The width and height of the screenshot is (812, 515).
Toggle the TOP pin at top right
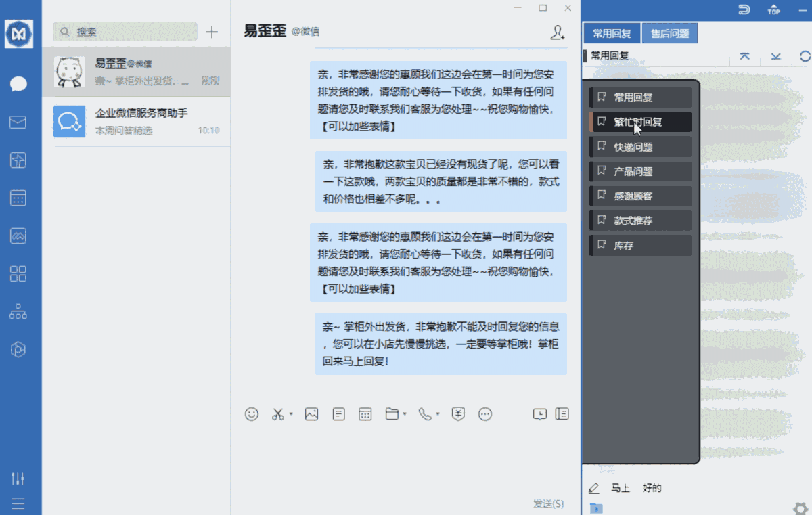pos(773,9)
